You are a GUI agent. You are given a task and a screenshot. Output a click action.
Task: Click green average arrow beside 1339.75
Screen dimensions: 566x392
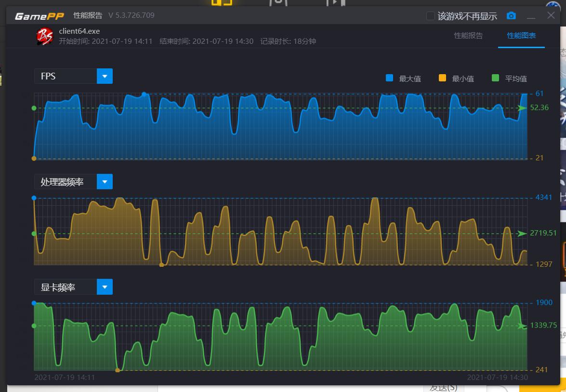pos(522,326)
